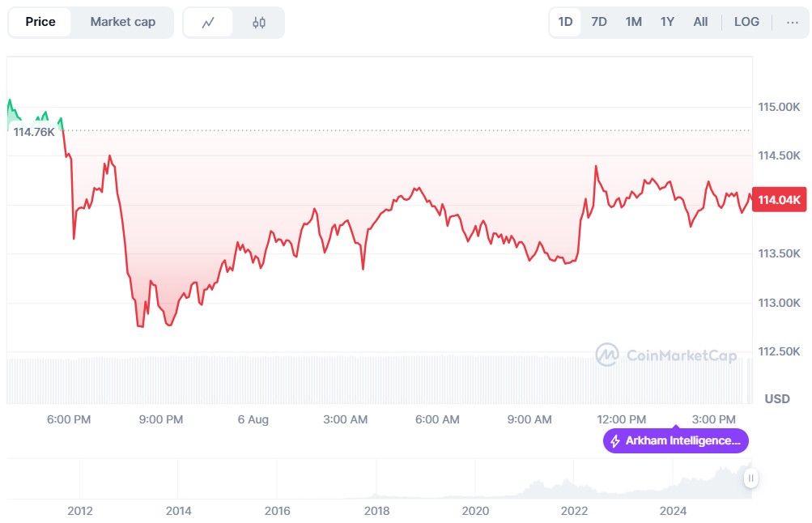Click 2022 on the history timeline
Image resolution: width=812 pixels, height=523 pixels.
[574, 511]
